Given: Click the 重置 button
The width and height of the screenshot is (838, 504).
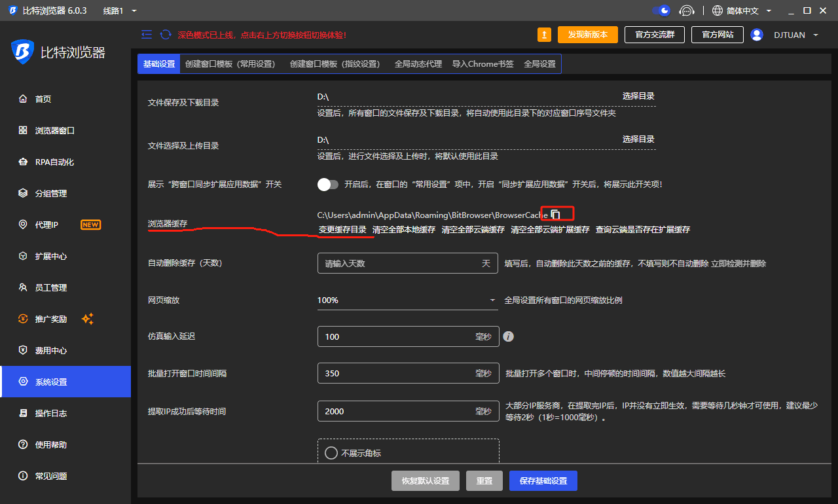Looking at the screenshot, I should [484, 480].
